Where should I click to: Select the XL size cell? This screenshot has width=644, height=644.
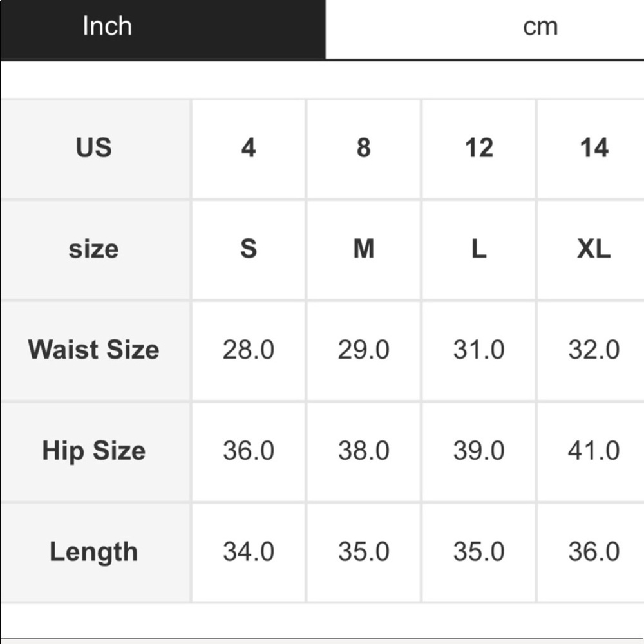[594, 249]
